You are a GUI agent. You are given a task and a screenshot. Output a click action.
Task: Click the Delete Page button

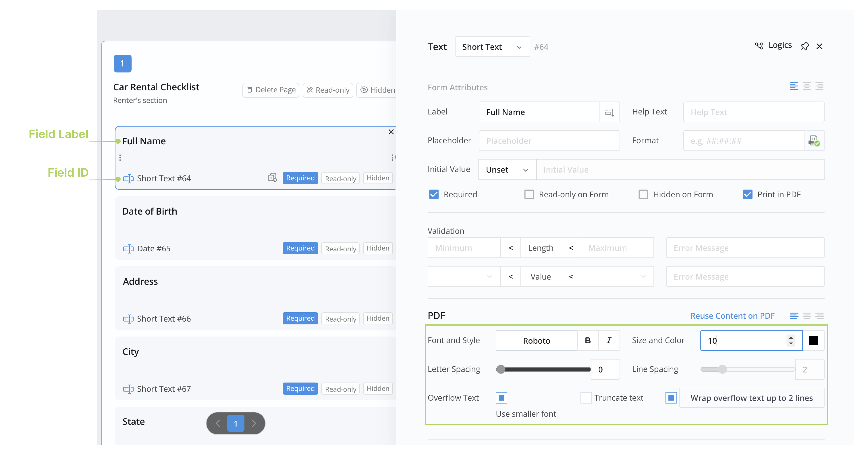coord(271,90)
